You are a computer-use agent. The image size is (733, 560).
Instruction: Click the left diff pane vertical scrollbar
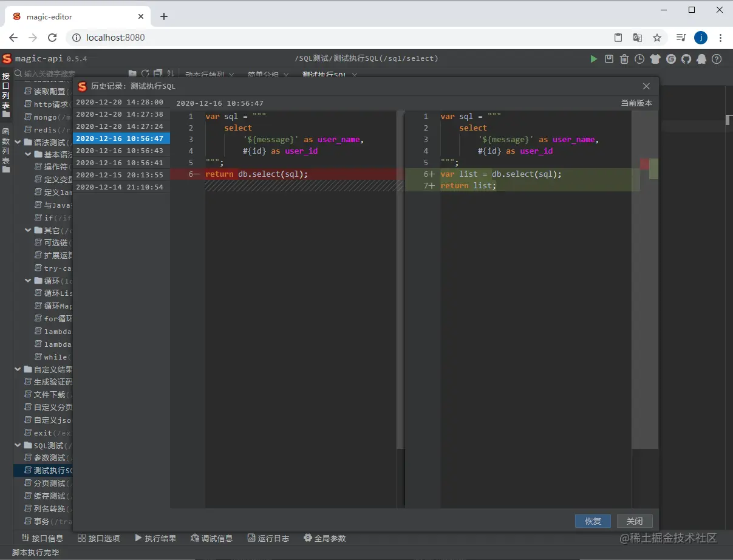pos(400,279)
